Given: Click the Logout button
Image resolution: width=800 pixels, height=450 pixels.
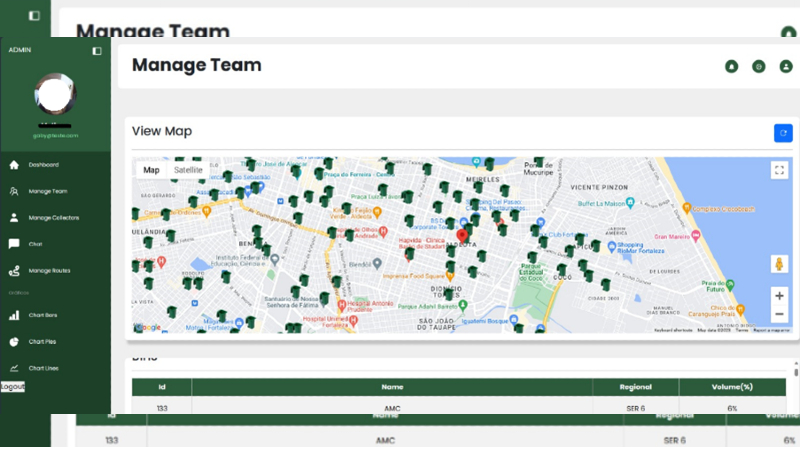Looking at the screenshot, I should point(13,386).
